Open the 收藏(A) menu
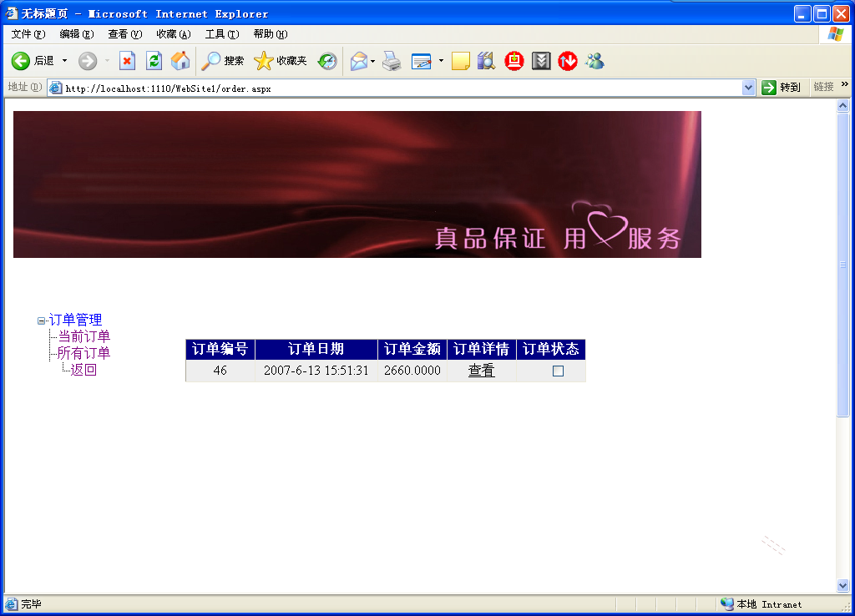The width and height of the screenshot is (855, 616). click(174, 33)
